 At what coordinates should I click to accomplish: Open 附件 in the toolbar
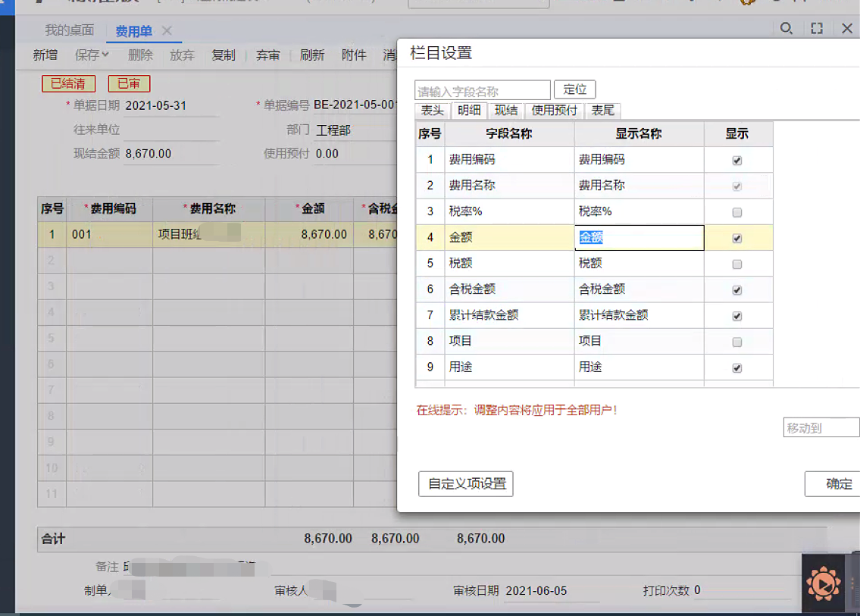[354, 55]
